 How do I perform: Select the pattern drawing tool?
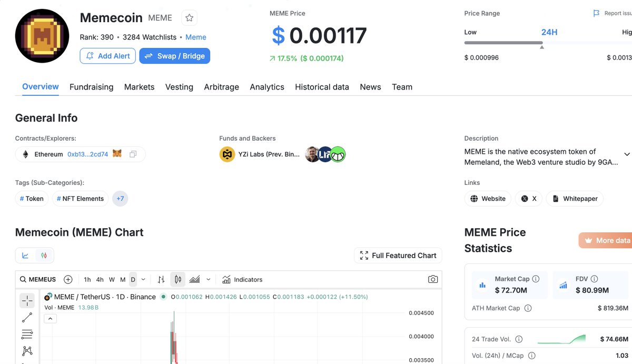pyautogui.click(x=27, y=351)
